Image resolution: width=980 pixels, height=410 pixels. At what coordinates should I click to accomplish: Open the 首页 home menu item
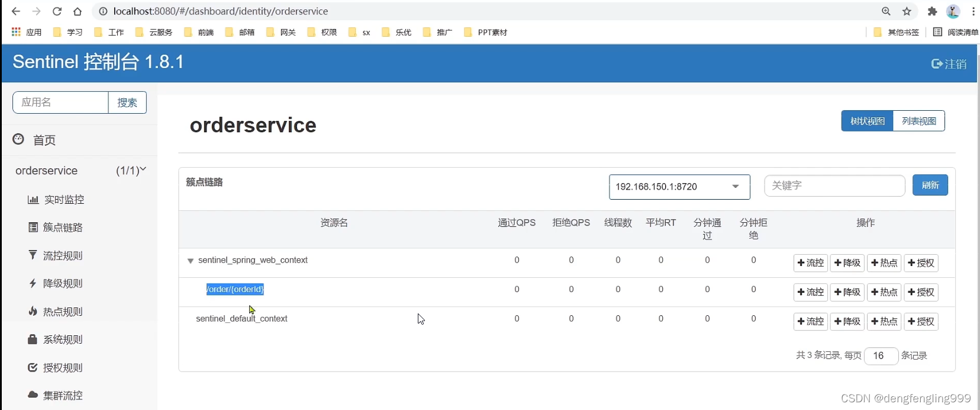click(x=44, y=140)
